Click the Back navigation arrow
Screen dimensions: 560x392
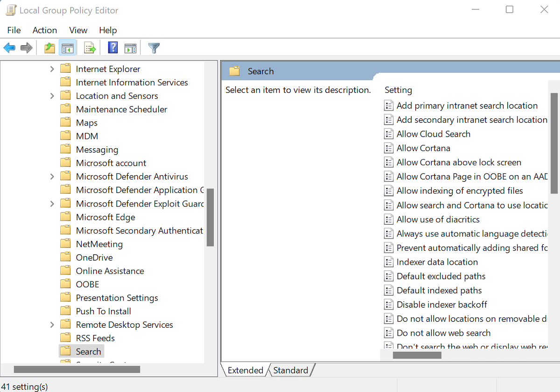[x=9, y=47]
